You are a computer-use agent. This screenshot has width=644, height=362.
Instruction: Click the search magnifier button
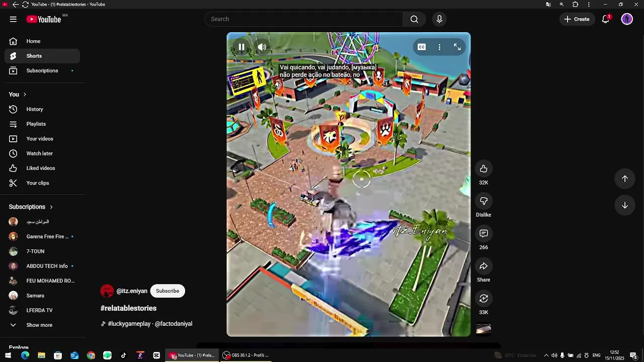click(414, 19)
